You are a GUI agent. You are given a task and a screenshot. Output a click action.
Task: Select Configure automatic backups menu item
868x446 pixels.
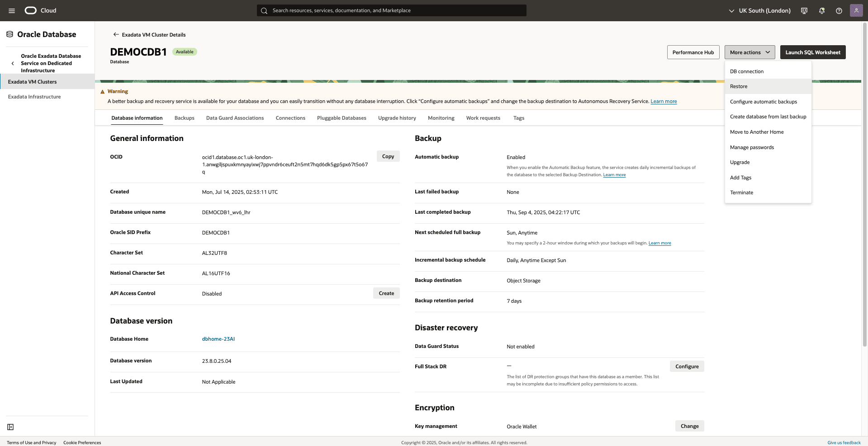(768, 102)
